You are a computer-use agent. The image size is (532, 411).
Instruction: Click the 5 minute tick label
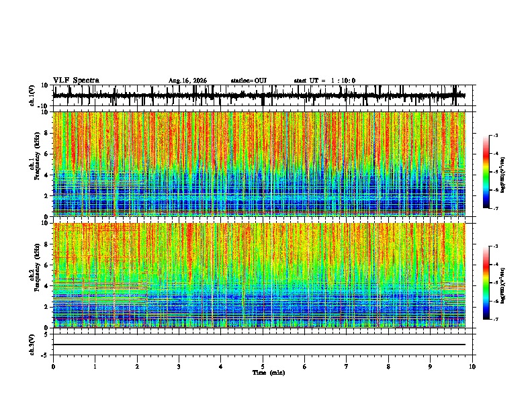(x=263, y=367)
